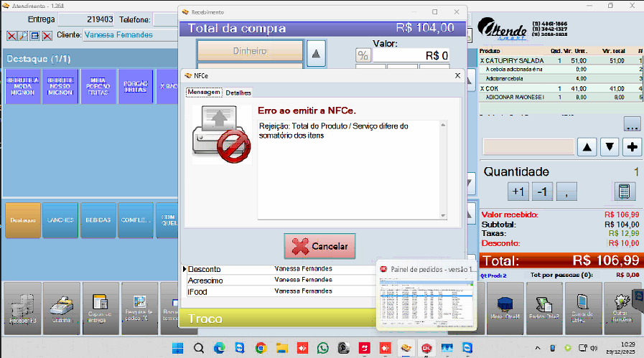Click the blue form icon near Cliente

pyautogui.click(x=35, y=36)
